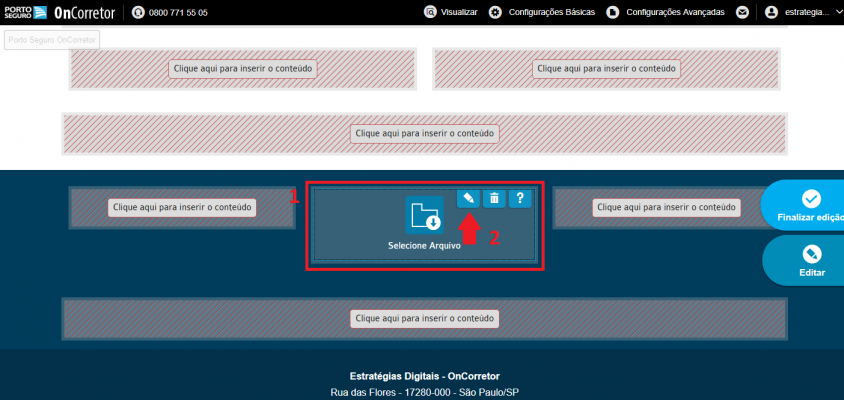The image size is (844, 400).
Task: Open Configurações Básicas
Action: pos(552,12)
